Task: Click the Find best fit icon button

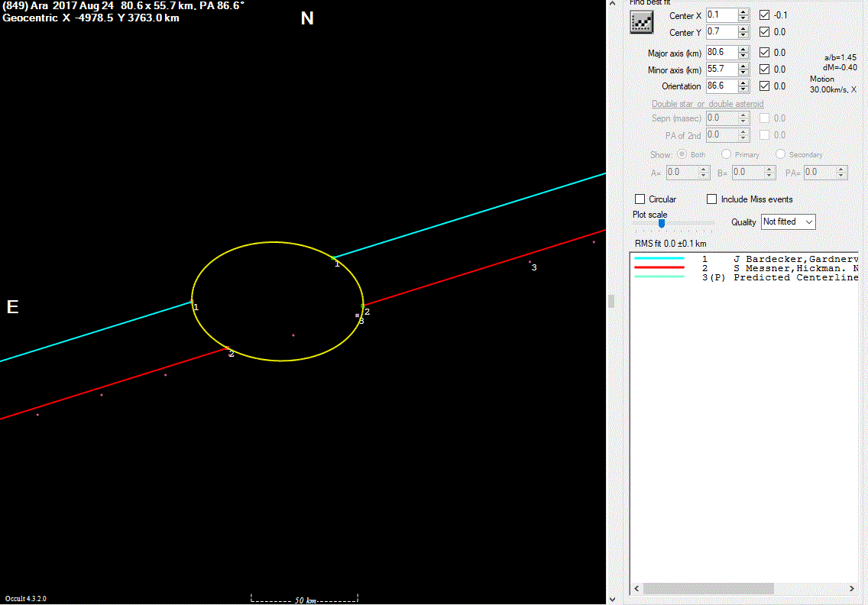Action: pos(641,23)
